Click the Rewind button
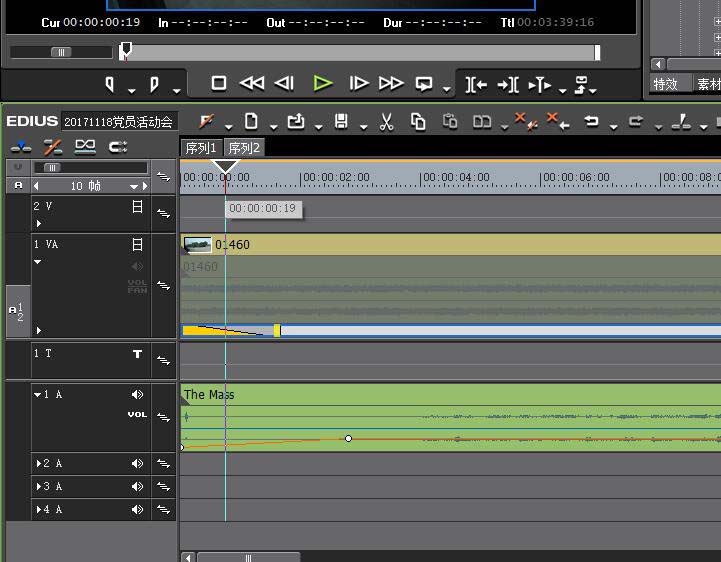721x562 pixels. [x=252, y=84]
